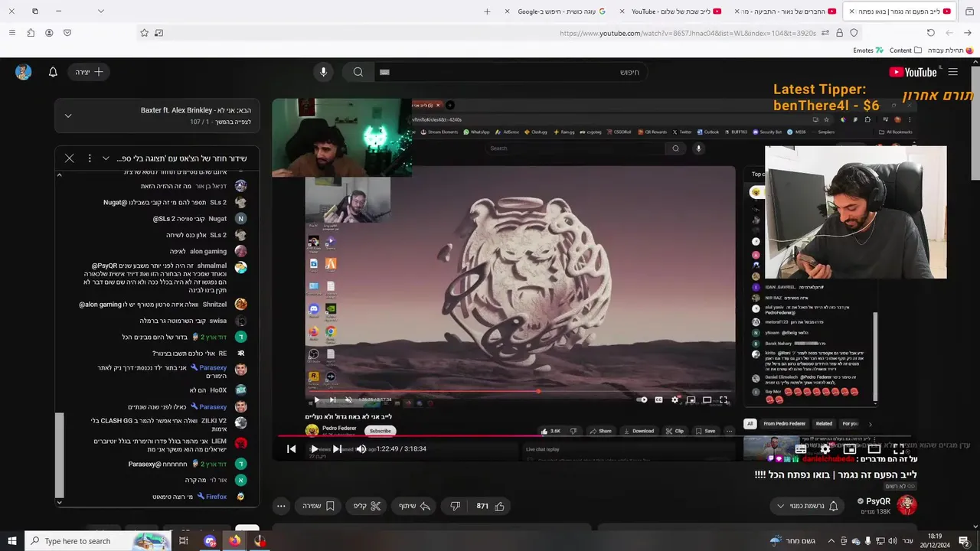This screenshot has height=551, width=980.
Task: Click the יצירה create button
Action: [89, 72]
